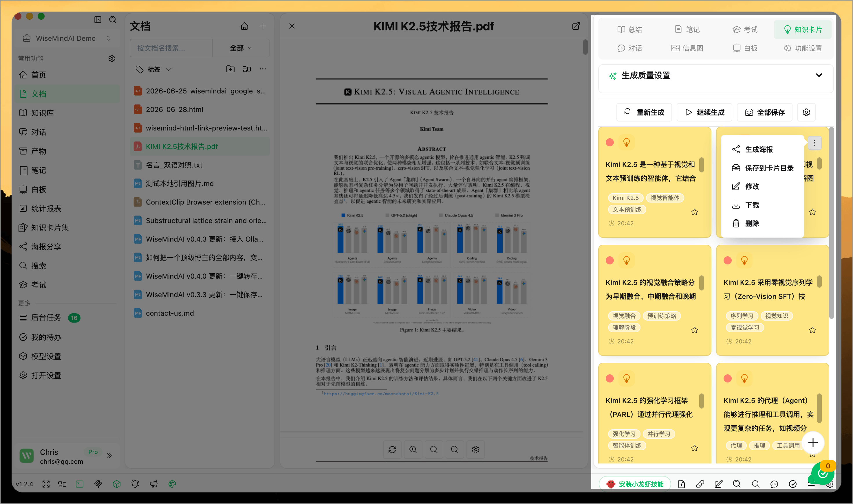Click new file icon in right bottom toolbar
The width and height of the screenshot is (853, 504).
point(681,484)
